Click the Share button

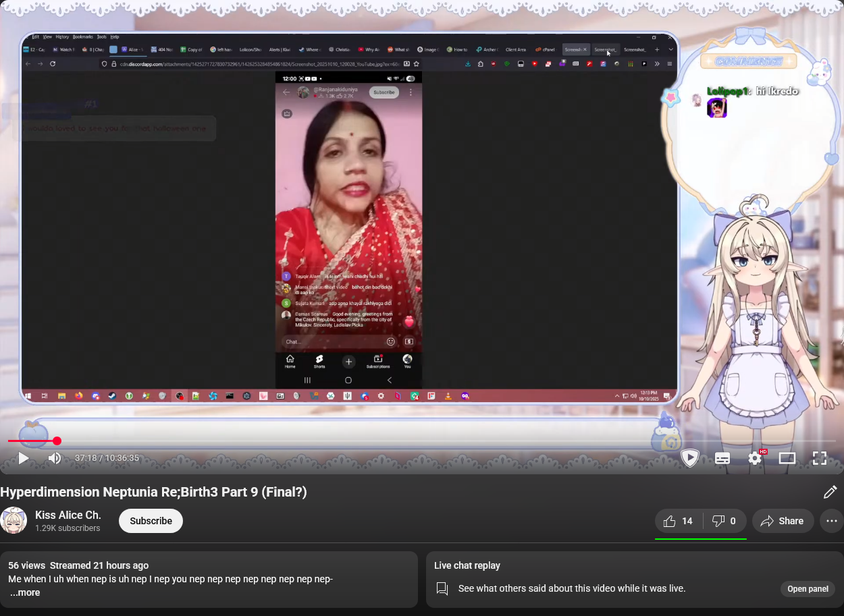[782, 521]
